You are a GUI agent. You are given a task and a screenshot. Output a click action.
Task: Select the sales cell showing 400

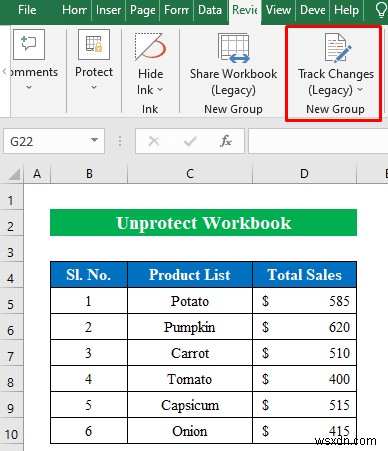305,379
